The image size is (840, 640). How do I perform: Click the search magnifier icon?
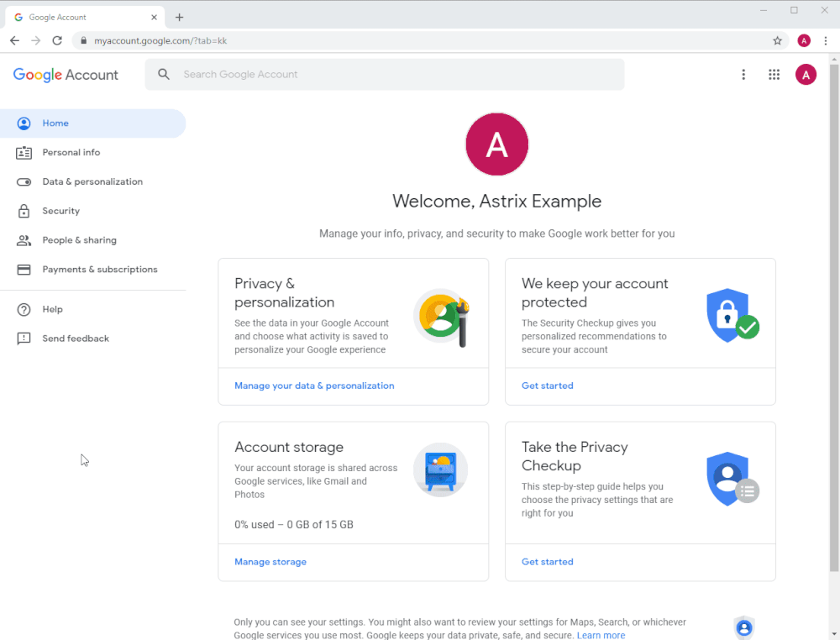pyautogui.click(x=164, y=75)
